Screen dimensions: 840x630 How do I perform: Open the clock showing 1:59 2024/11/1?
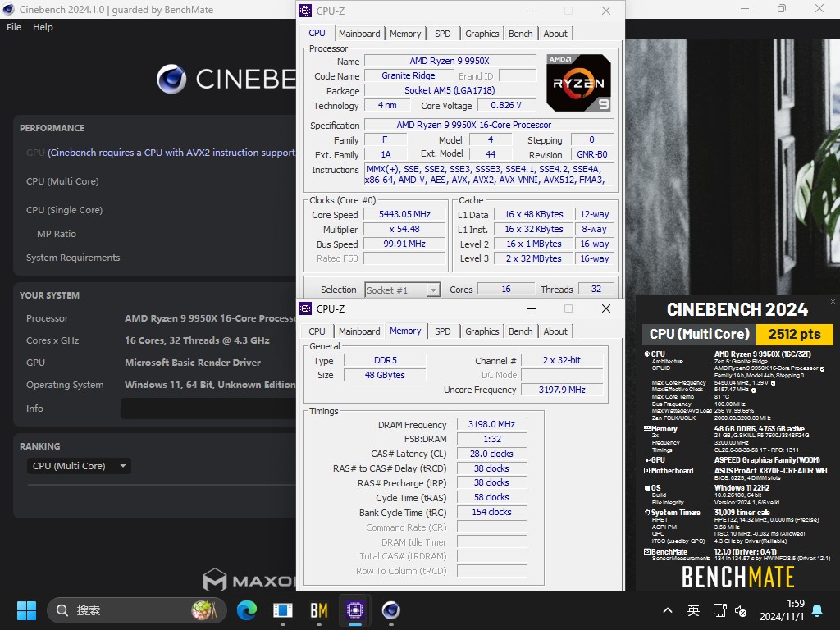[x=782, y=610]
